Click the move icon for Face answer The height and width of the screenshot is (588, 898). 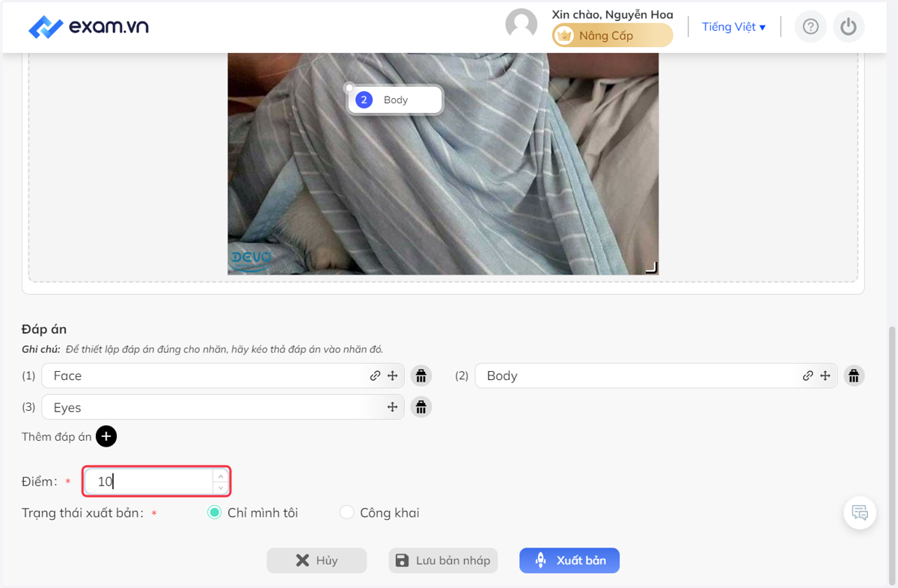392,376
